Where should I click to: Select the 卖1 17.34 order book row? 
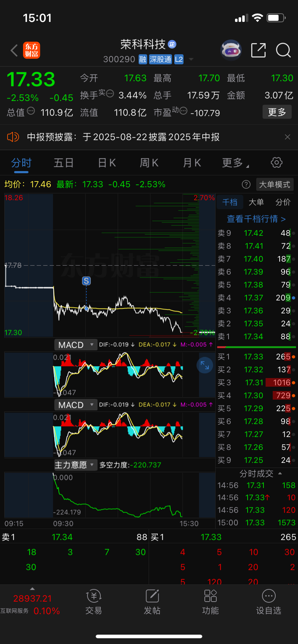[256, 337]
